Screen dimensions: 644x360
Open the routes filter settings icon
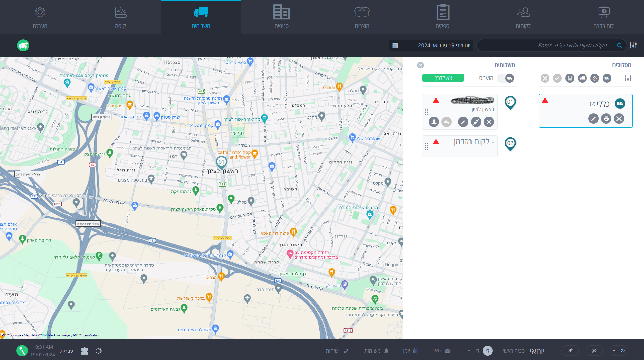click(628, 78)
